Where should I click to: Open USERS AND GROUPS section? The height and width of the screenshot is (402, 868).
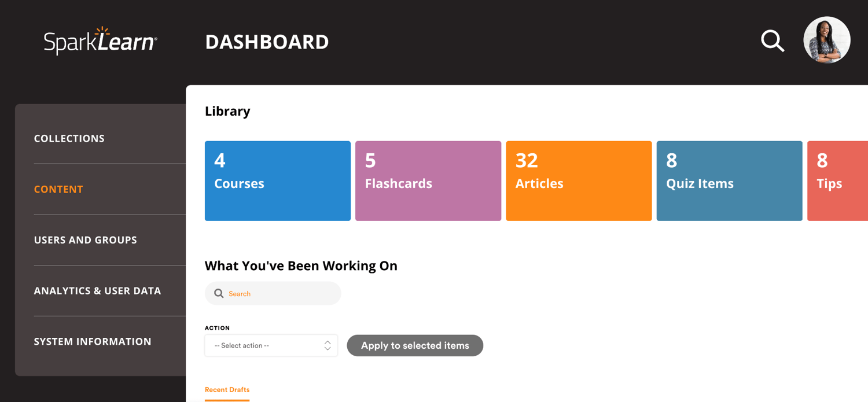click(x=85, y=239)
